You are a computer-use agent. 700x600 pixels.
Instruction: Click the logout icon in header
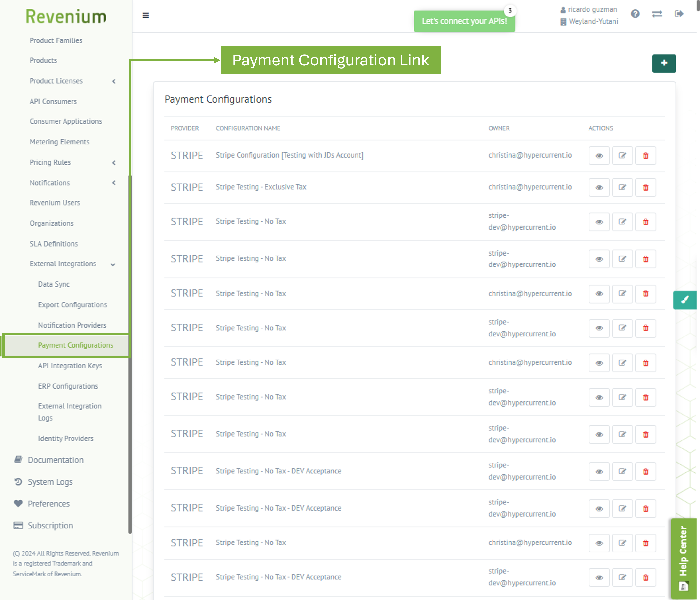pos(679,14)
